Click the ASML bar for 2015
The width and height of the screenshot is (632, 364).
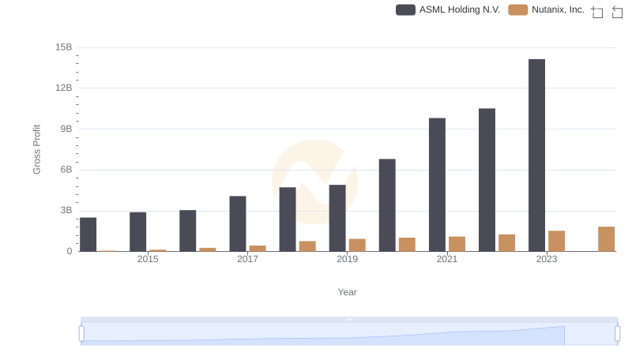(x=137, y=232)
